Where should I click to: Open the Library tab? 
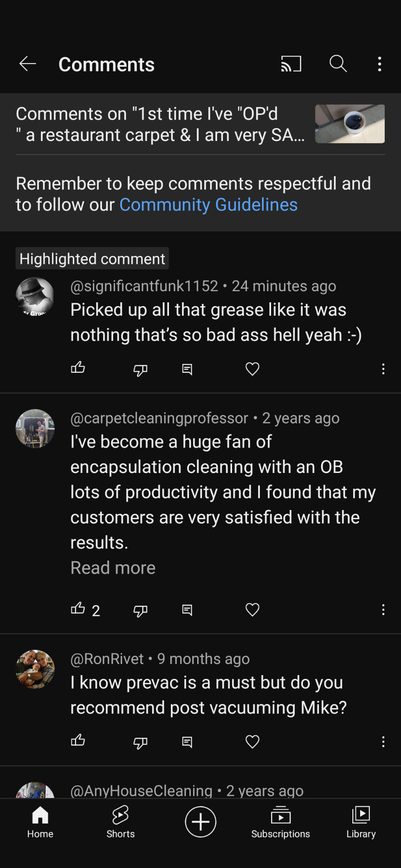coord(361,822)
